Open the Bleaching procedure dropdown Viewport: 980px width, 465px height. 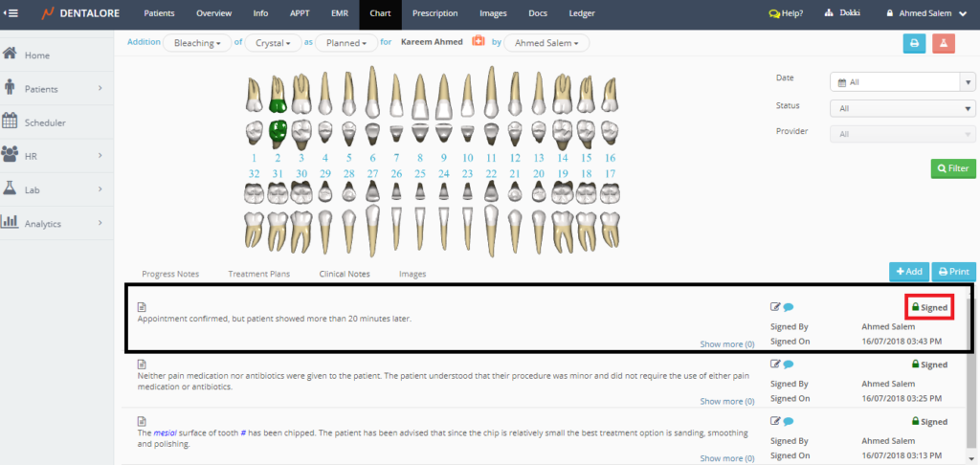tap(196, 43)
